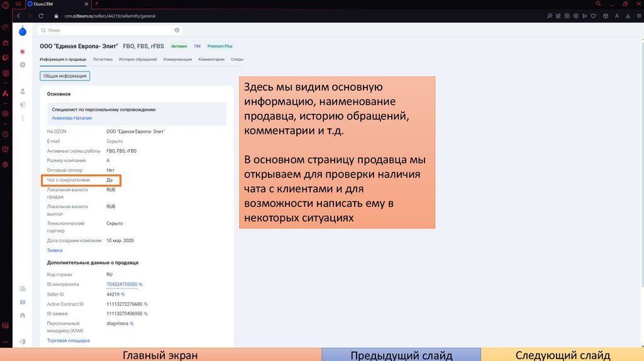This screenshot has height=361, width=644.
Task: Copy ID заявки value with copy icon
Action: click(146, 314)
